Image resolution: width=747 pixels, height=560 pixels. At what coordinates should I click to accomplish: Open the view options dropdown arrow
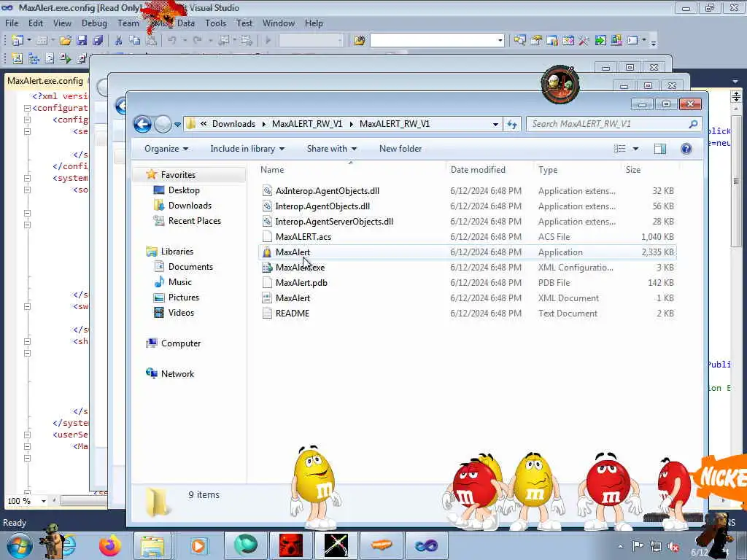click(635, 149)
